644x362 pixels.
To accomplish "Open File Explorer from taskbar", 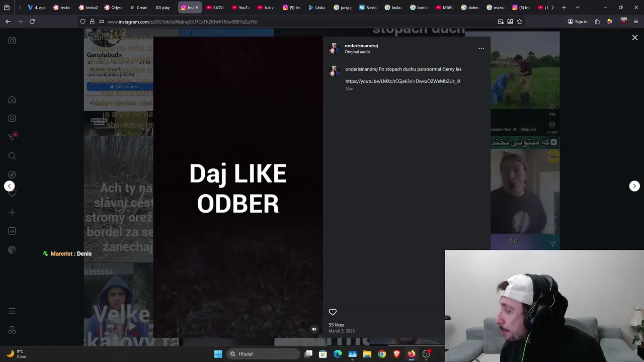I will (367, 354).
